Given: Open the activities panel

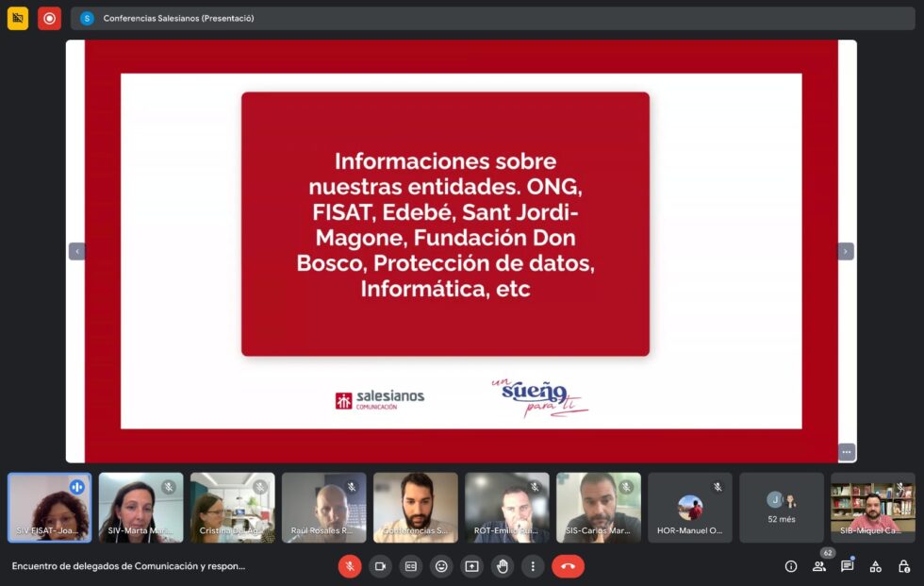Looking at the screenshot, I should [875, 566].
